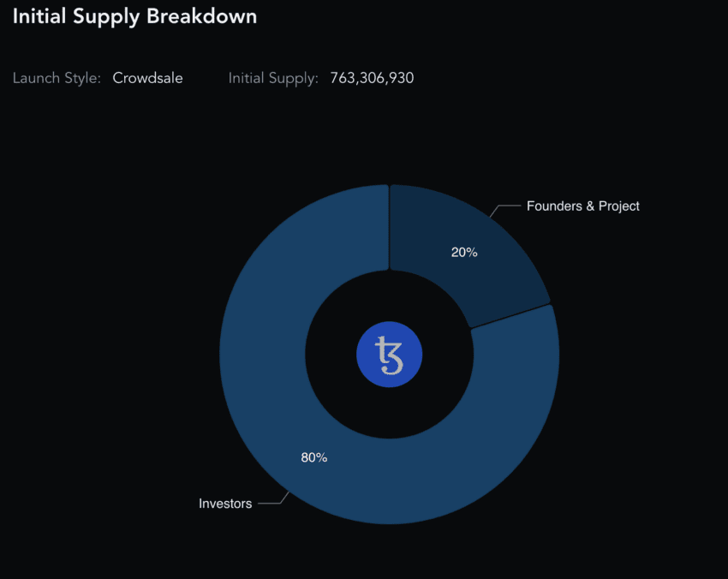Viewport: 728px width, 579px height.
Task: Click the 763,306,930 initial supply value
Action: tap(372, 78)
